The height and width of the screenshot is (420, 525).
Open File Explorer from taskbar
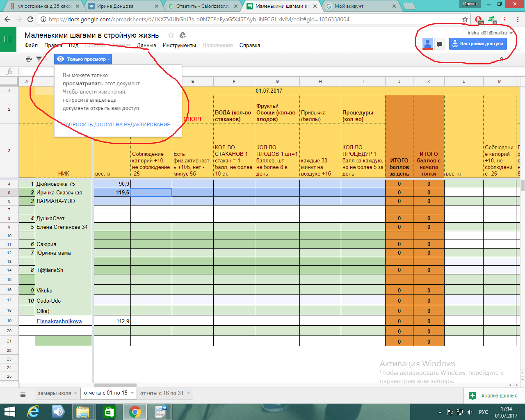[83, 412]
